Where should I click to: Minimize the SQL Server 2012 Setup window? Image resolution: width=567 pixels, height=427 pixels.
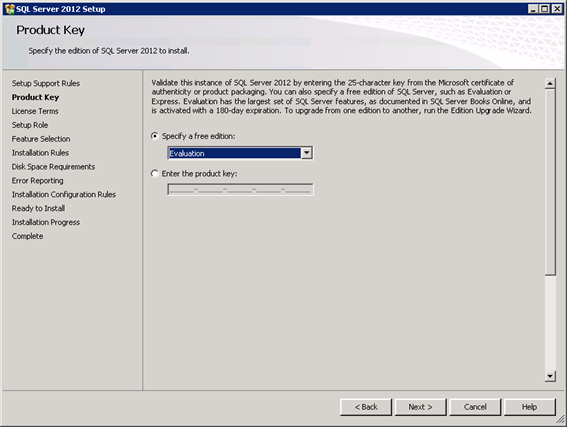pyautogui.click(x=533, y=9)
